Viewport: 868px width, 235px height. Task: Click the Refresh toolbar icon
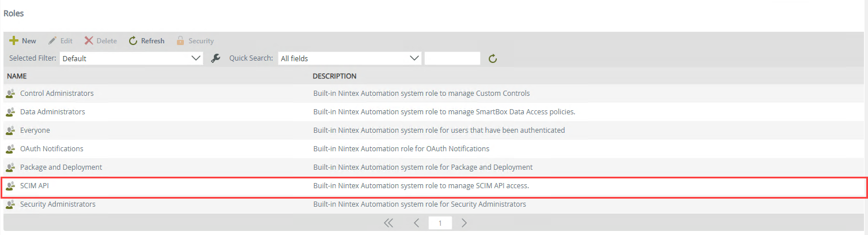click(133, 41)
